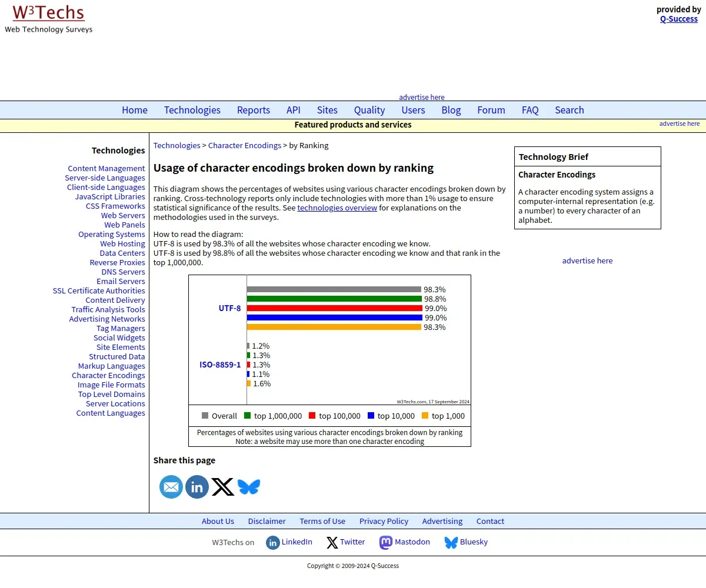
Task: Open Email Servers sidebar link
Action: pyautogui.click(x=121, y=281)
